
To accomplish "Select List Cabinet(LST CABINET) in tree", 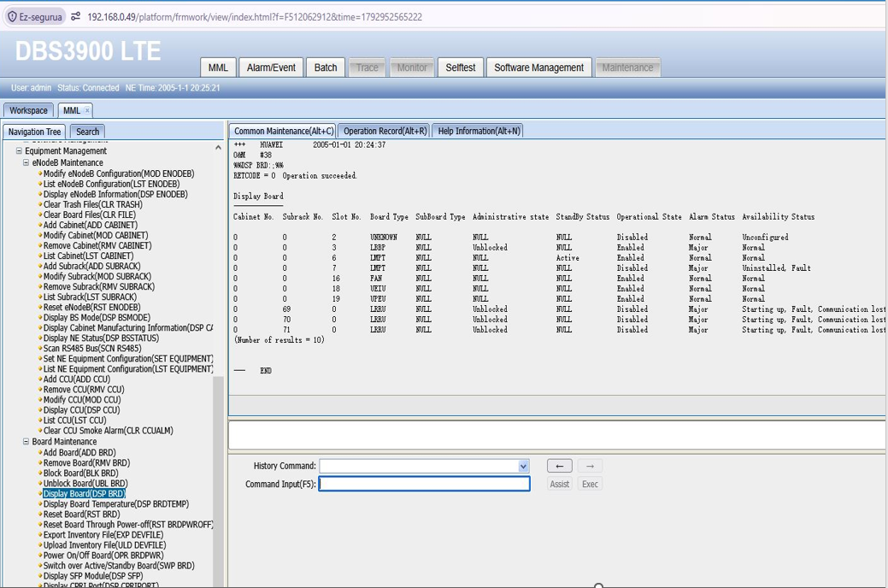I will (x=88, y=256).
